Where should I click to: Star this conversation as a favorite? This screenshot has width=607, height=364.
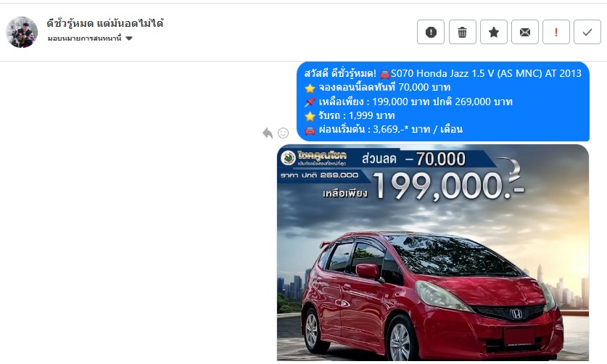(494, 32)
